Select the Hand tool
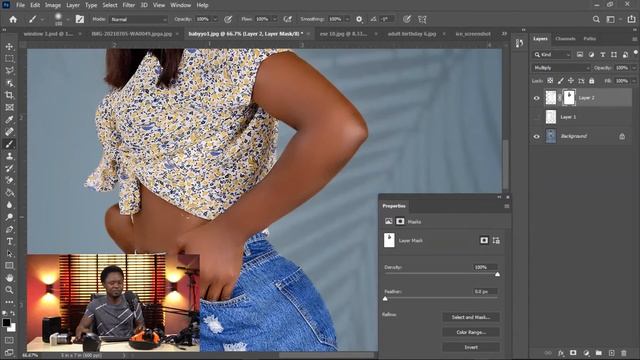 pos(9,278)
